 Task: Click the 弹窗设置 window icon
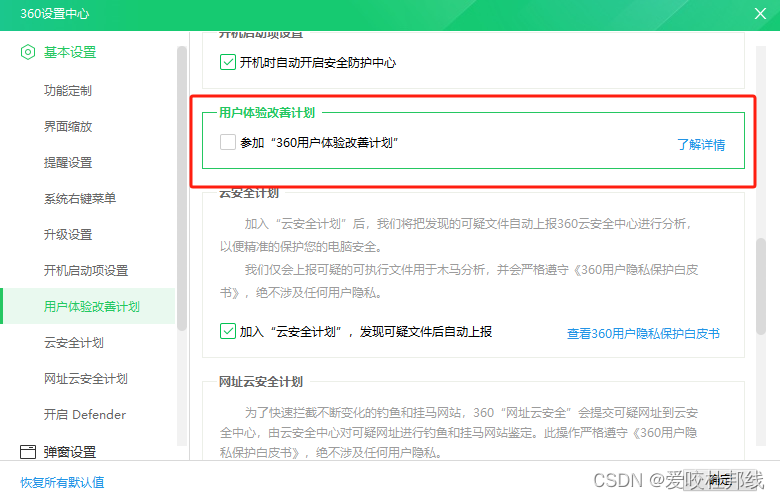[28, 452]
